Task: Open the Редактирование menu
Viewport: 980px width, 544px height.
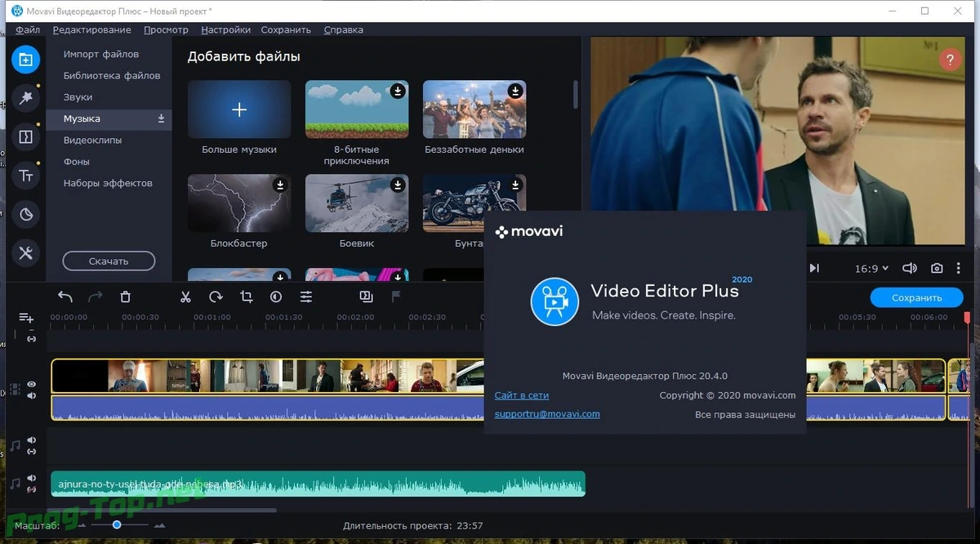Action: (x=91, y=29)
